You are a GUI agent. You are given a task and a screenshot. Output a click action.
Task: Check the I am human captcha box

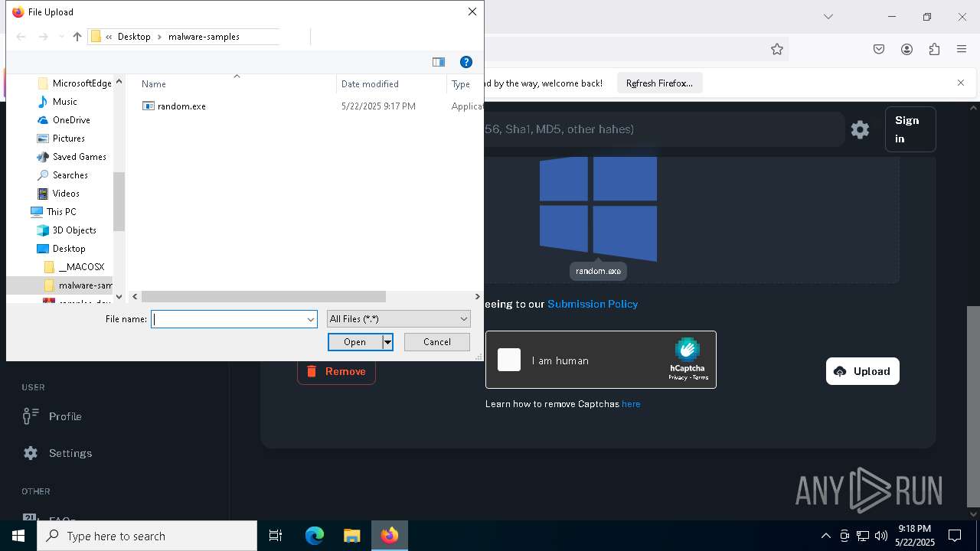pyautogui.click(x=509, y=360)
